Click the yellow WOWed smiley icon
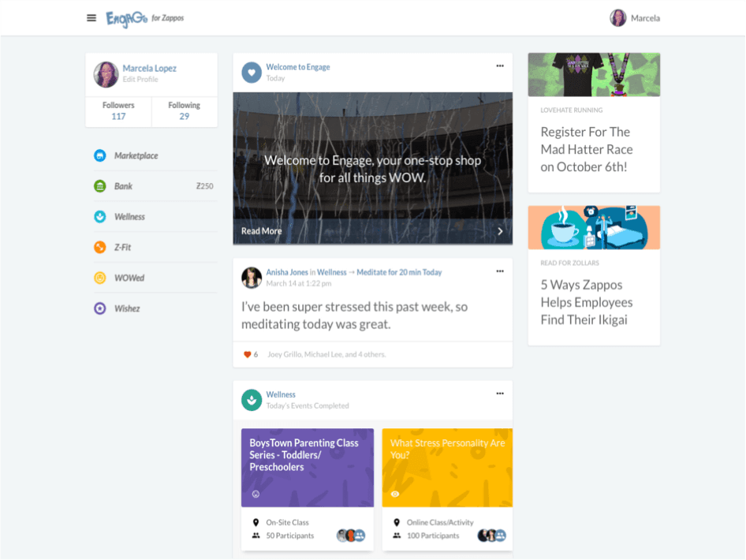746x560 pixels. coord(100,278)
